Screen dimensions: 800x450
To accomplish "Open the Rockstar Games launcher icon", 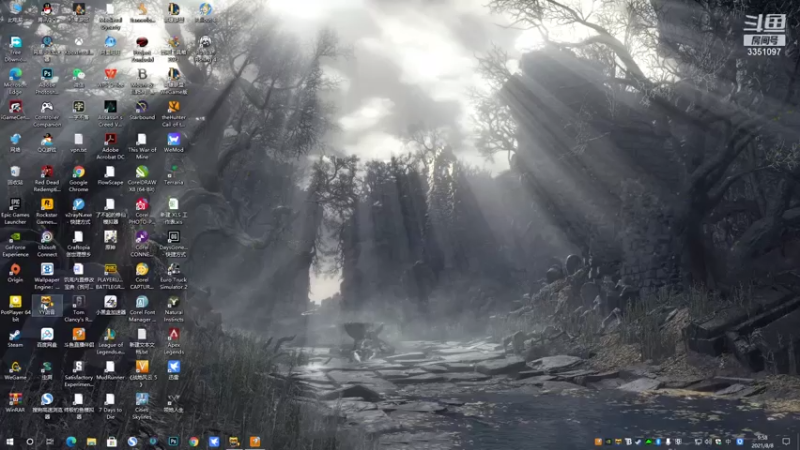I will coord(47,211).
